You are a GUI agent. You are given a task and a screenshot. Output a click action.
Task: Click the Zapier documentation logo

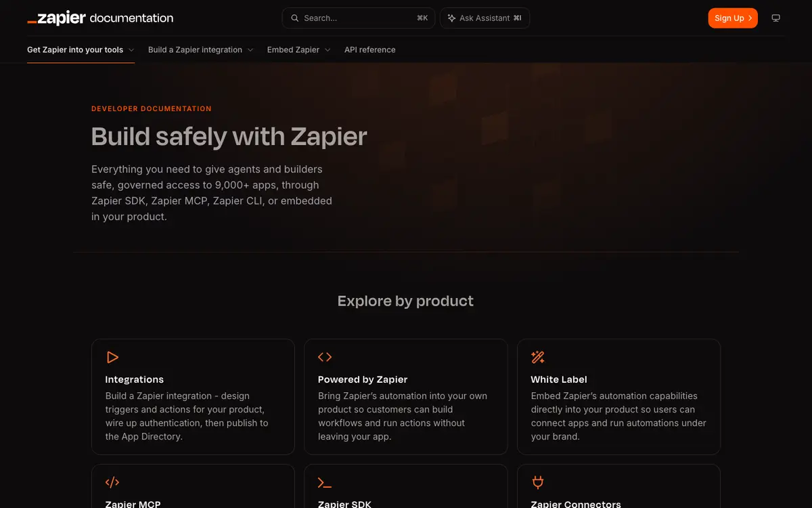(x=100, y=18)
